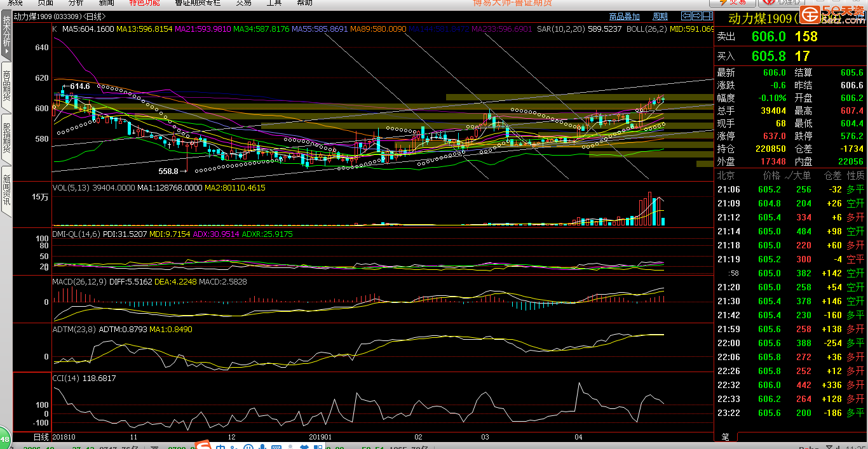Click the 涨停 value 637.0
This screenshot has width=868, height=449.
[x=775, y=136]
